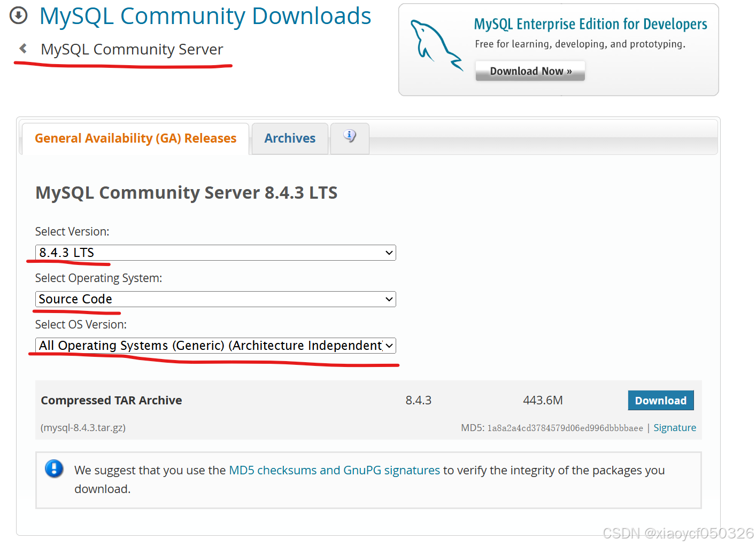Click the 8.4.3 version cell in download row
This screenshot has width=756, height=547.
point(418,400)
